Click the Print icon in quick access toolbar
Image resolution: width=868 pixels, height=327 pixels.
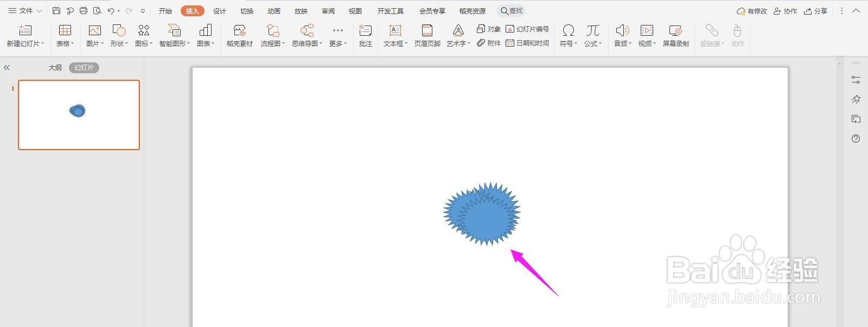84,11
